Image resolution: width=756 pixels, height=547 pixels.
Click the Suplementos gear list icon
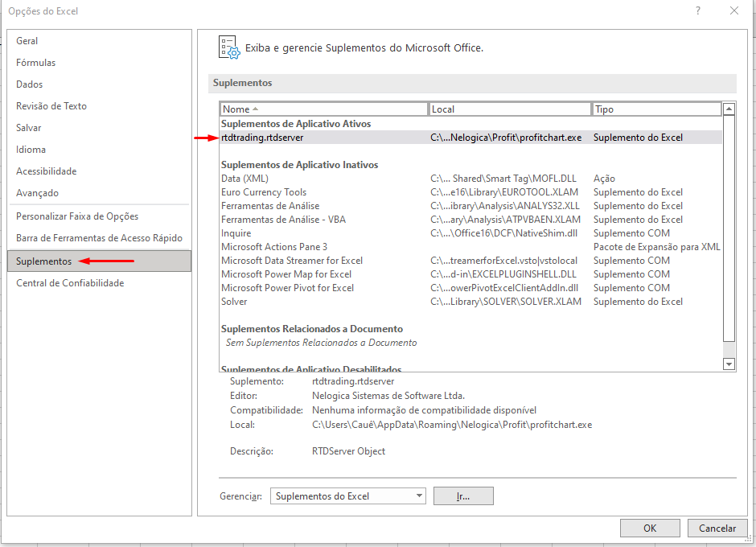pos(229,47)
